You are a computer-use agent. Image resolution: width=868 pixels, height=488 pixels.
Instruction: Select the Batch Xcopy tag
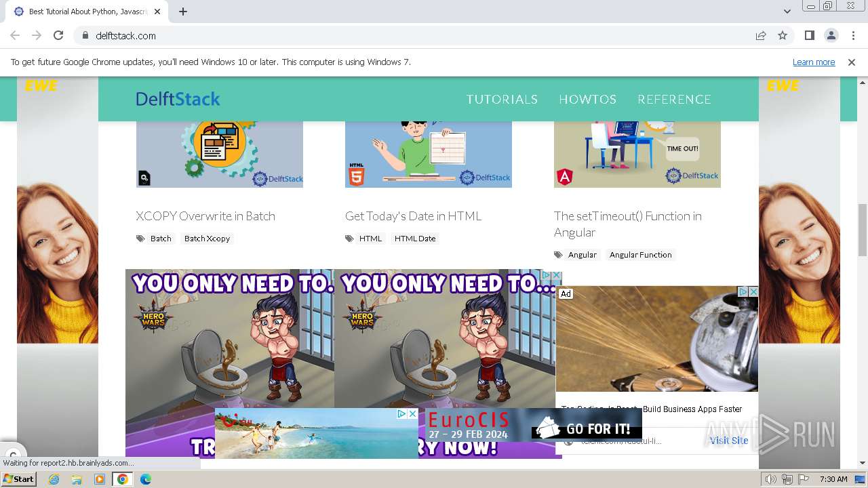coord(207,239)
